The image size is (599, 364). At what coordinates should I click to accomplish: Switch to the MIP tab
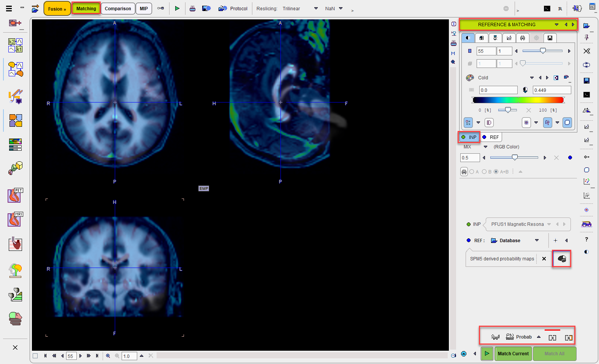tap(144, 8)
